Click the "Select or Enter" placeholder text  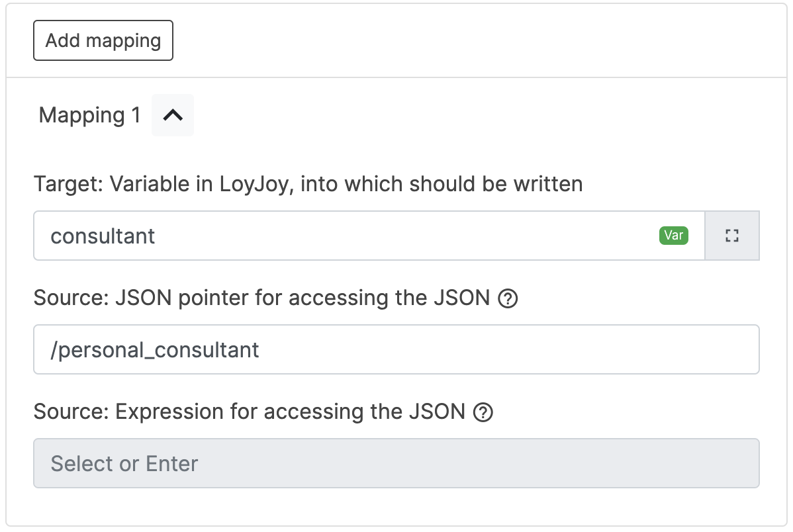click(x=124, y=463)
